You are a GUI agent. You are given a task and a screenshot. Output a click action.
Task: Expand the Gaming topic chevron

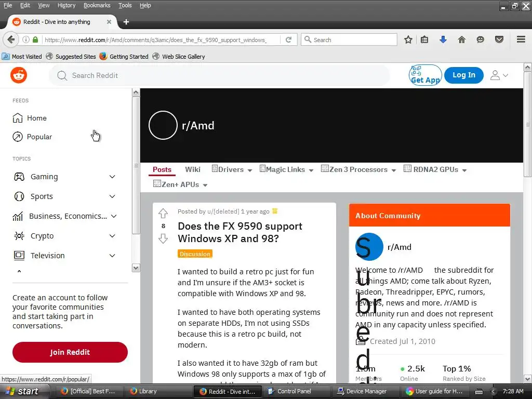tap(112, 177)
